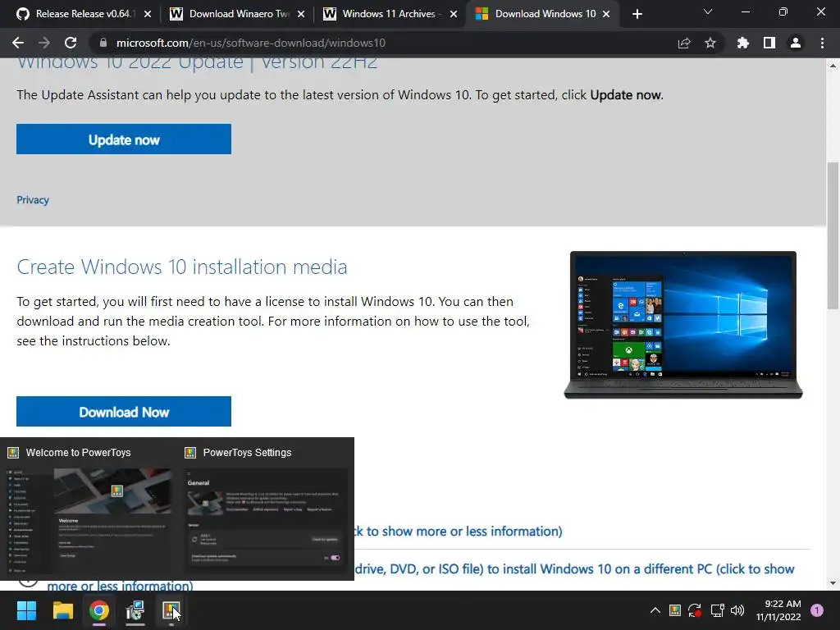This screenshot has height=630, width=840.
Task: Open the Windows Start menu
Action: [26, 610]
